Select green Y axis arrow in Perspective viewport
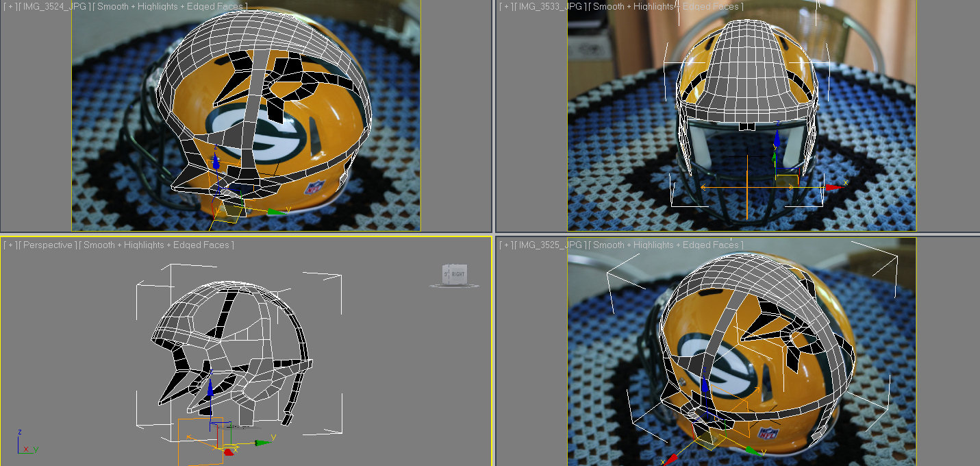 pyautogui.click(x=263, y=443)
